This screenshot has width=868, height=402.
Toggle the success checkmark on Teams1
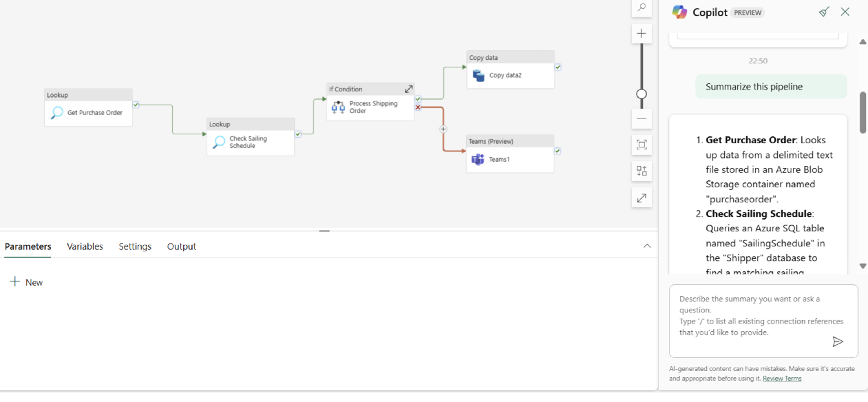[557, 151]
